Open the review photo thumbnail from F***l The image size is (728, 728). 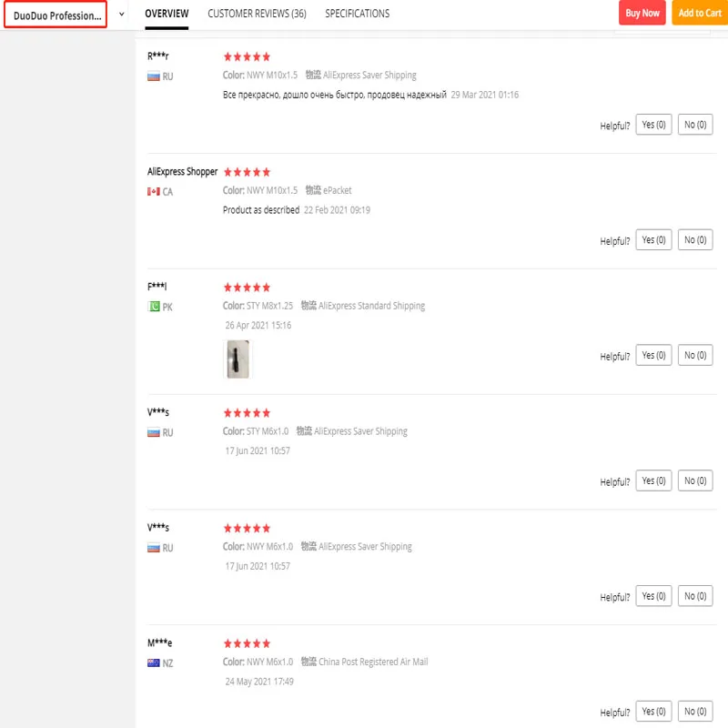pos(238,359)
